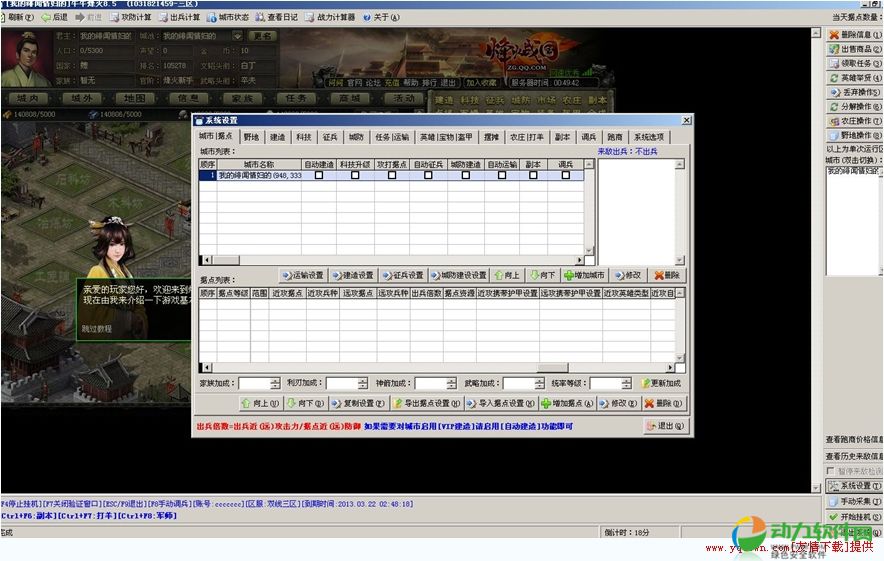Click the 增加据点 add button
The image size is (884, 561).
click(x=567, y=404)
